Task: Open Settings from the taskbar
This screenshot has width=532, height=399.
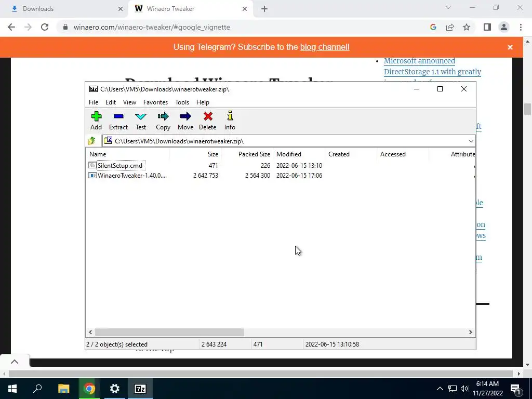Action: pyautogui.click(x=115, y=389)
